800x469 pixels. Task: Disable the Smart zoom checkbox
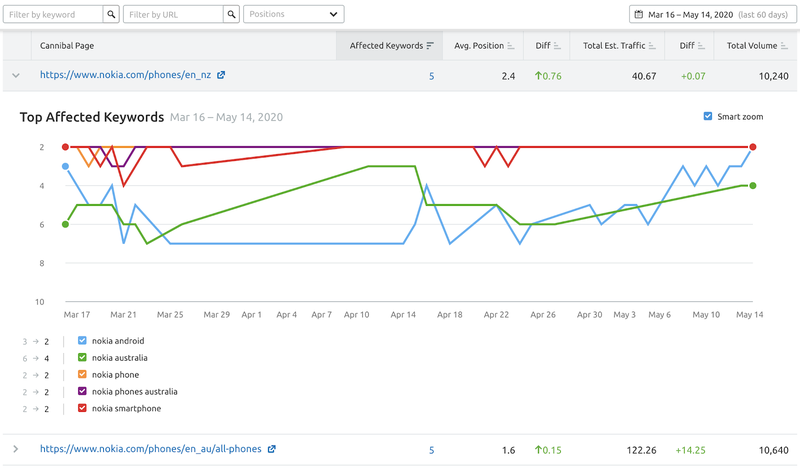(x=709, y=117)
